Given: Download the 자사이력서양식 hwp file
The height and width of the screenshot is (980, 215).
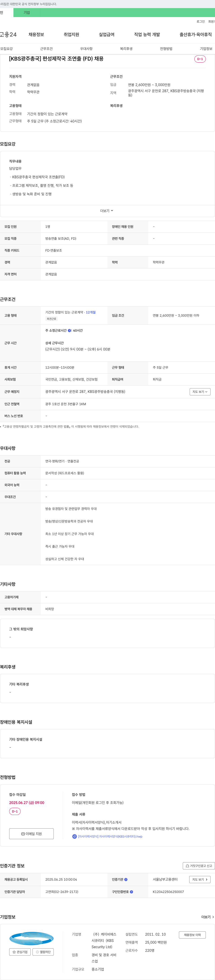Looking at the screenshot, I should [x=110, y=836].
